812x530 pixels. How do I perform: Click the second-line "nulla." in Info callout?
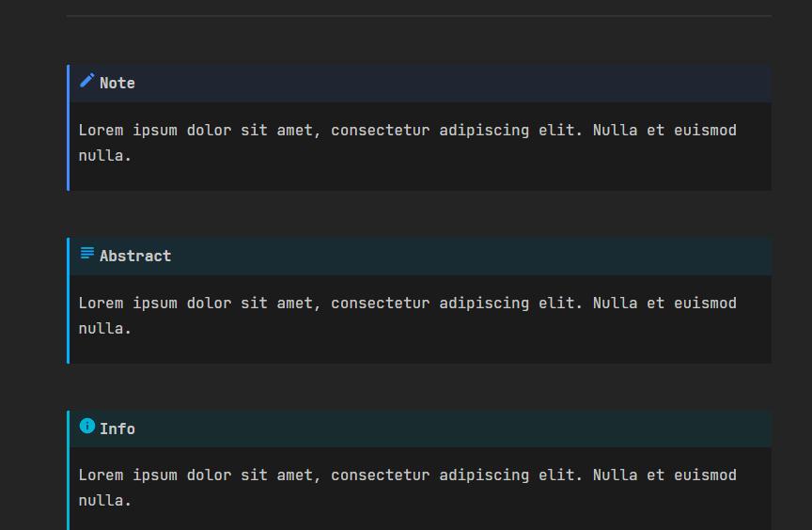[x=105, y=501]
